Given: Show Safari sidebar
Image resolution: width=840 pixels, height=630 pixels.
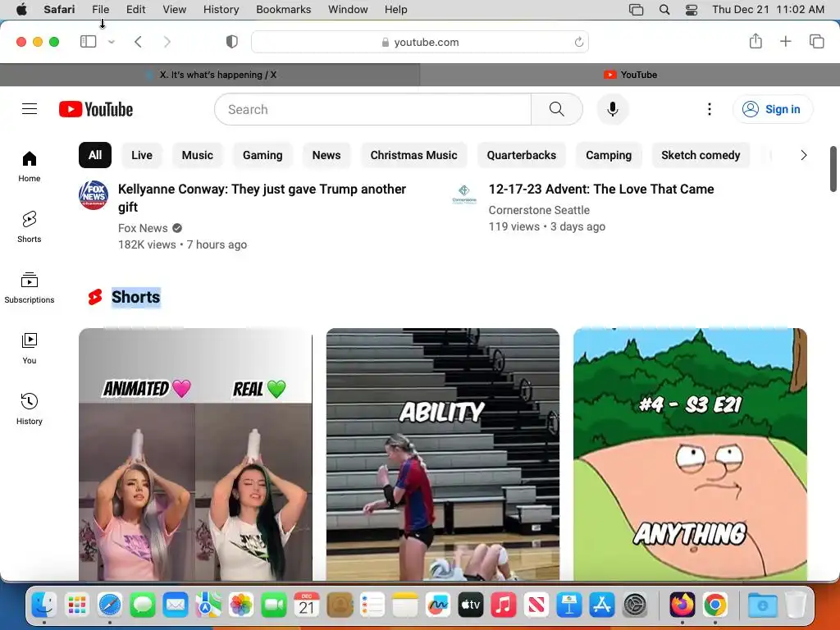Looking at the screenshot, I should coord(88,42).
